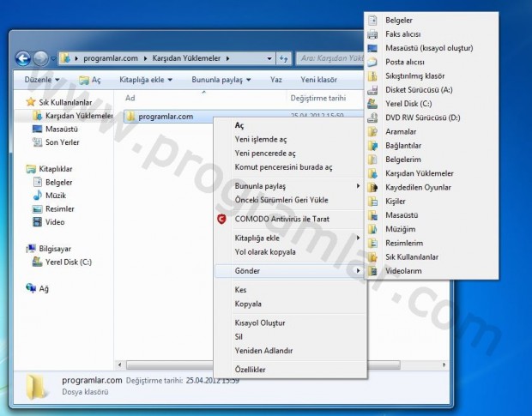Image resolution: width=532 pixels, height=416 pixels.
Task: Open the Bununla paylaş toolbar dropdown
Action: pos(221,80)
